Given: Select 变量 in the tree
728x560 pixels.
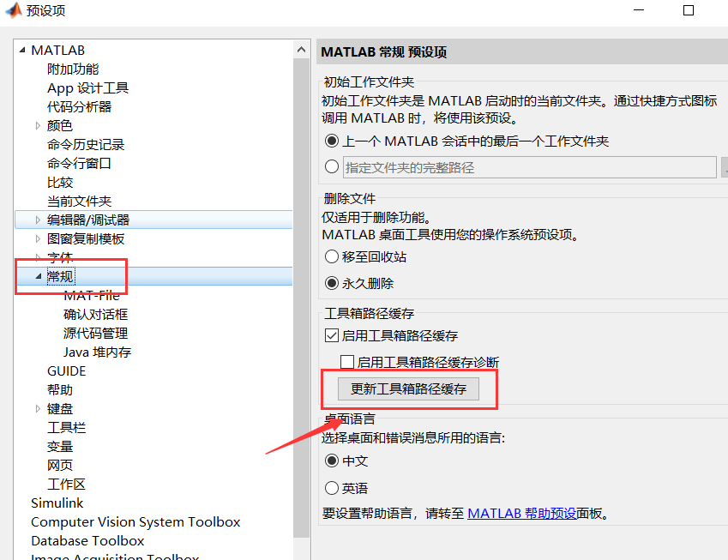Looking at the screenshot, I should point(60,447).
